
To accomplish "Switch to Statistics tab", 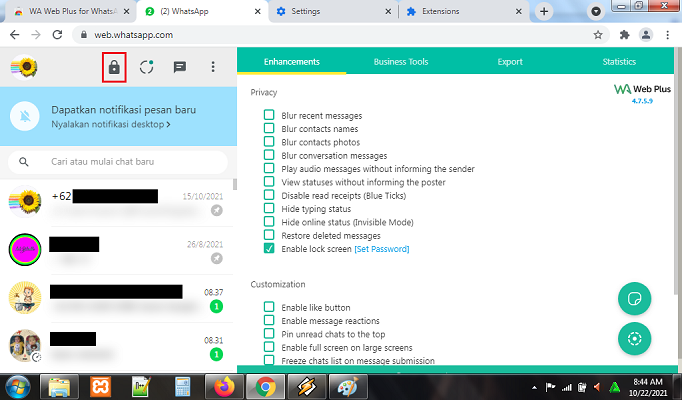I will (x=619, y=62).
